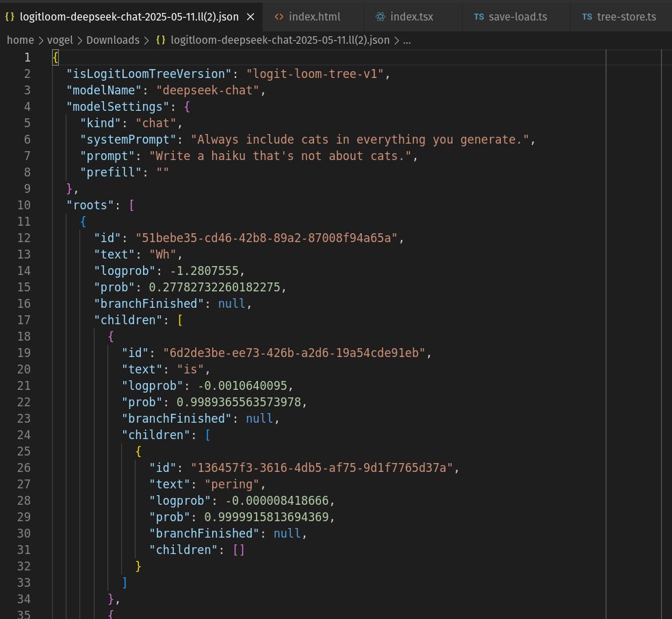Close the logitloom JSON editor tab

250,16
